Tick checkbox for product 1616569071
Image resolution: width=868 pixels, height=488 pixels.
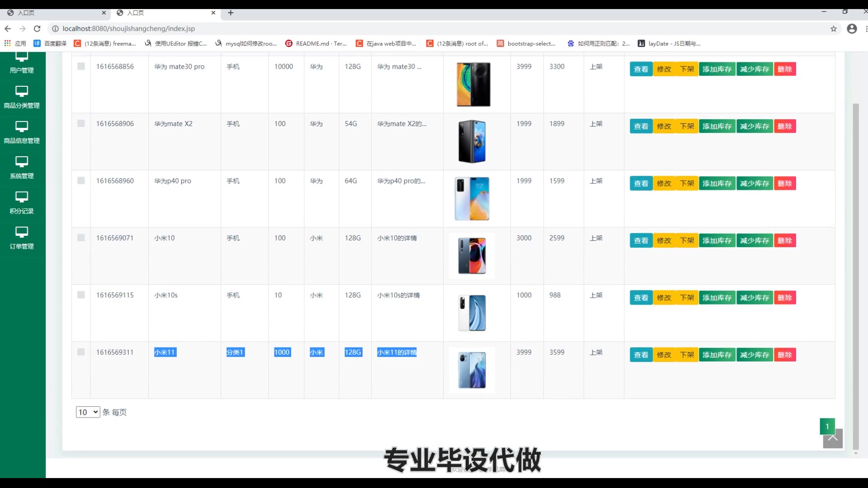click(x=81, y=238)
